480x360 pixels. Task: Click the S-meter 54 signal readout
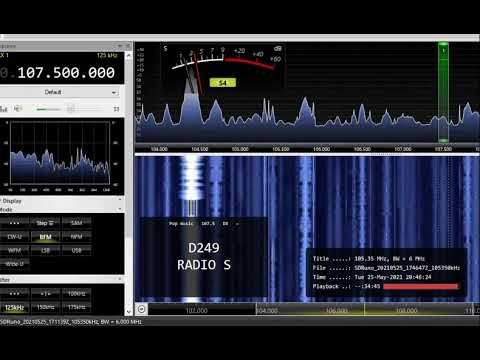click(222, 82)
